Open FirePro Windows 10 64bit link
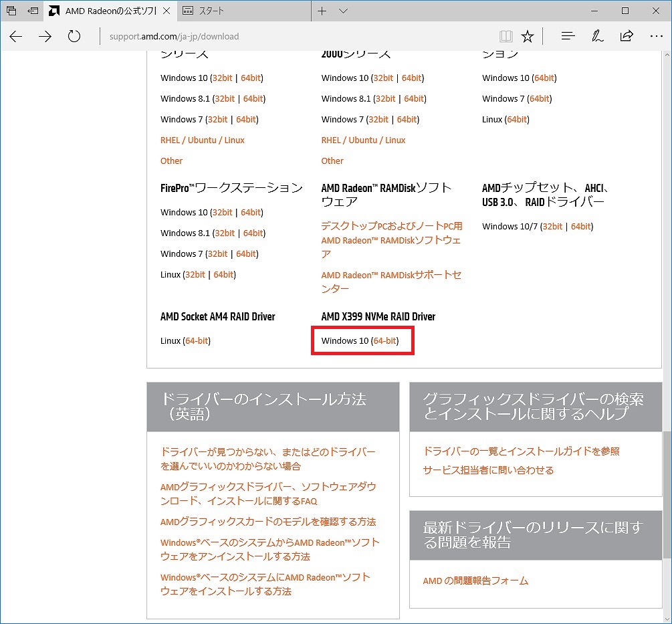The width and height of the screenshot is (672, 624). coord(251,212)
